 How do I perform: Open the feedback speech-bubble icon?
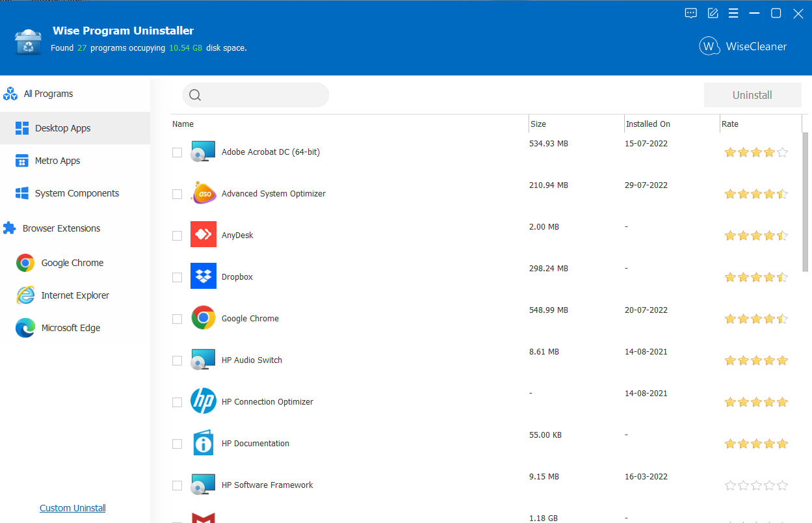tap(690, 13)
